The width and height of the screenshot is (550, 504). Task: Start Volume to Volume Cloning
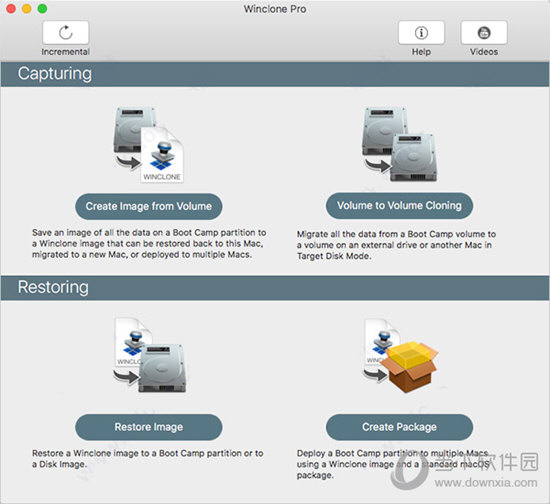400,206
